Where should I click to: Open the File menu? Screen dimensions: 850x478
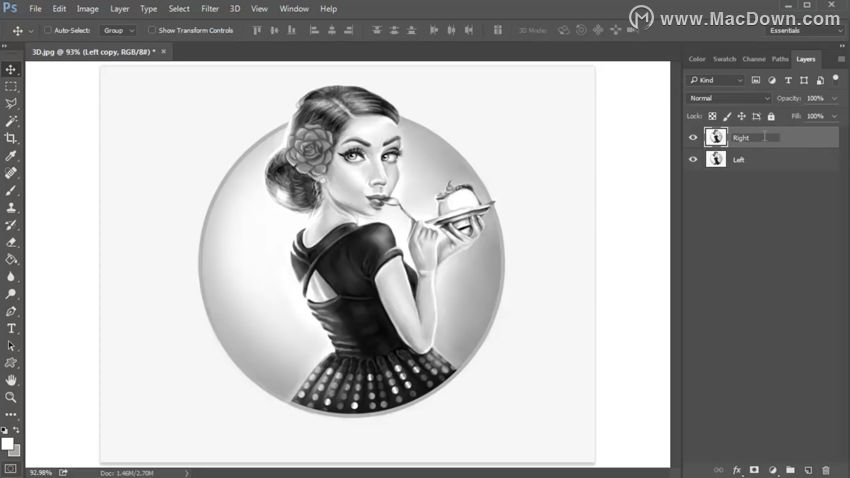coord(35,9)
